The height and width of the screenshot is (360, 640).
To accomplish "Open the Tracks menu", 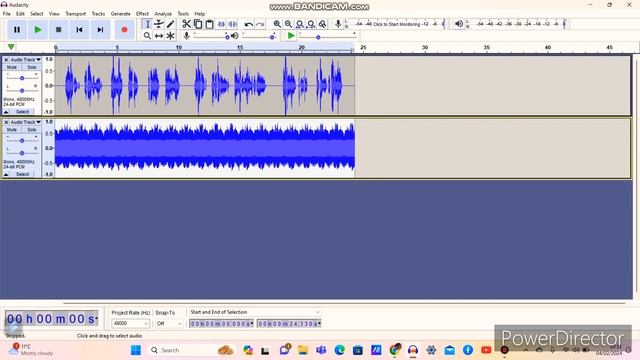I will pyautogui.click(x=98, y=13).
